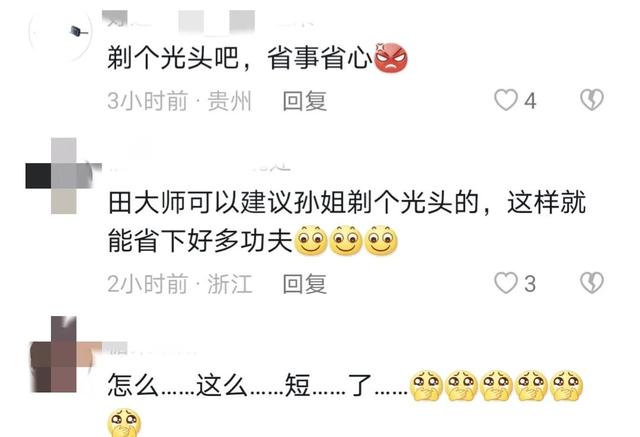
Task: Open the brown pixelated avatar of third commenter
Action: click(65, 355)
